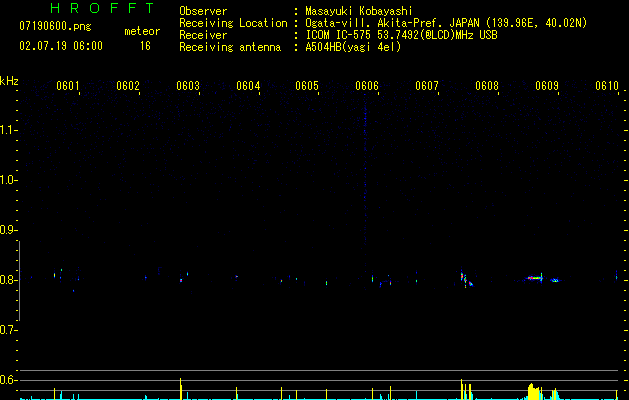Click the kHz axis unit label
This screenshot has height=400, width=629.
[x=9, y=81]
